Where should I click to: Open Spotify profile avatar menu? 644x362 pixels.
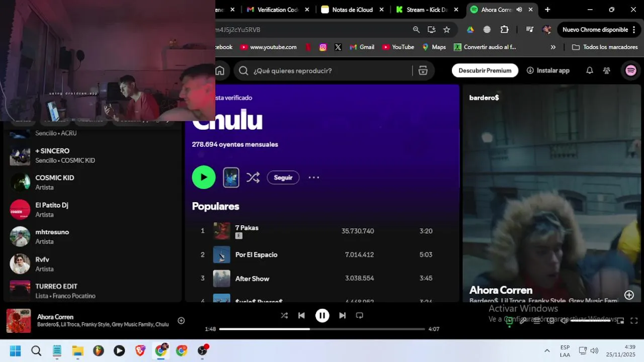click(x=630, y=71)
